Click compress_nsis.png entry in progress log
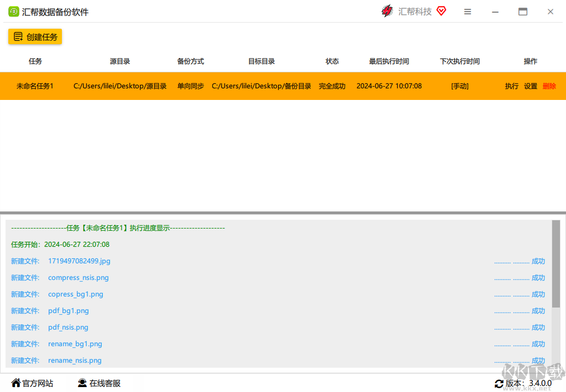Viewport: 566px width, 392px height. 78,277
